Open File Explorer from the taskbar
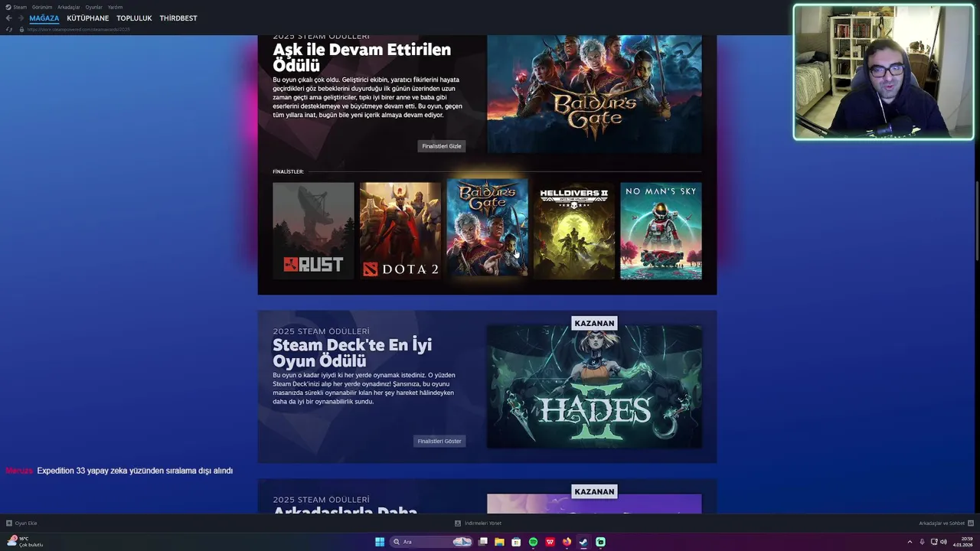The image size is (980, 551). pos(500,542)
